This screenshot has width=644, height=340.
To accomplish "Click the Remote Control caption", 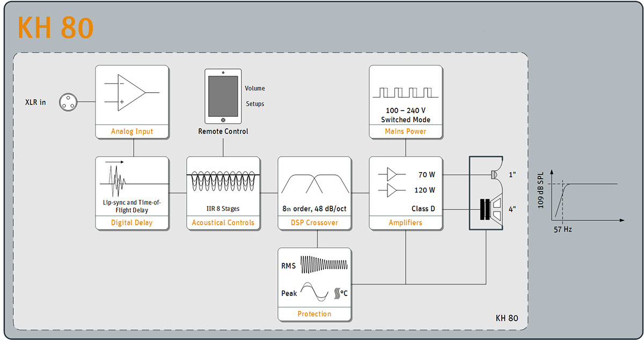I will point(223,131).
